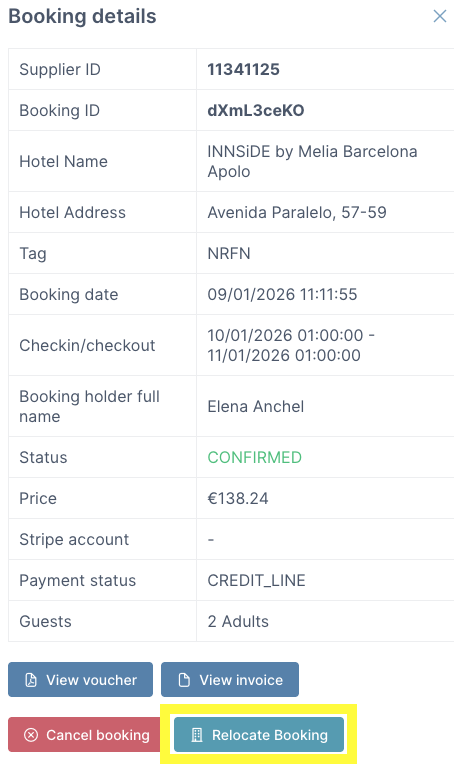The image size is (454, 767).
Task: Click the booking date 09/01/2026 11:11:55
Action: point(282,294)
